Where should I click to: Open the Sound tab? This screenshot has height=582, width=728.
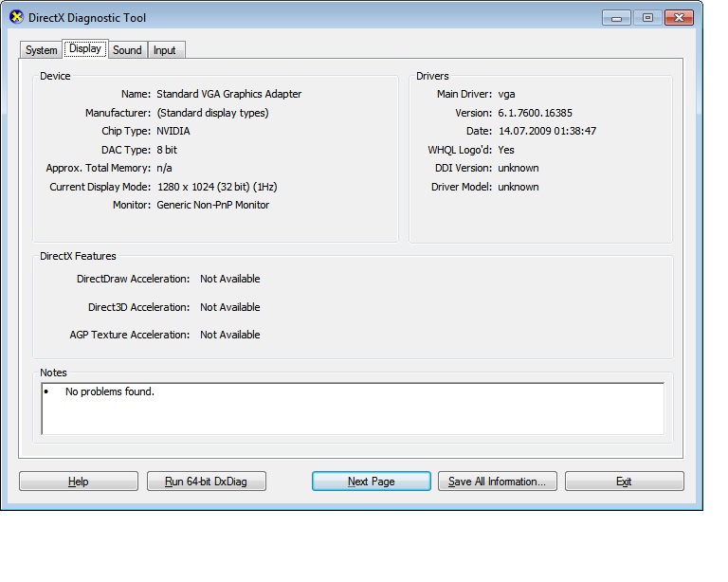[x=128, y=49]
